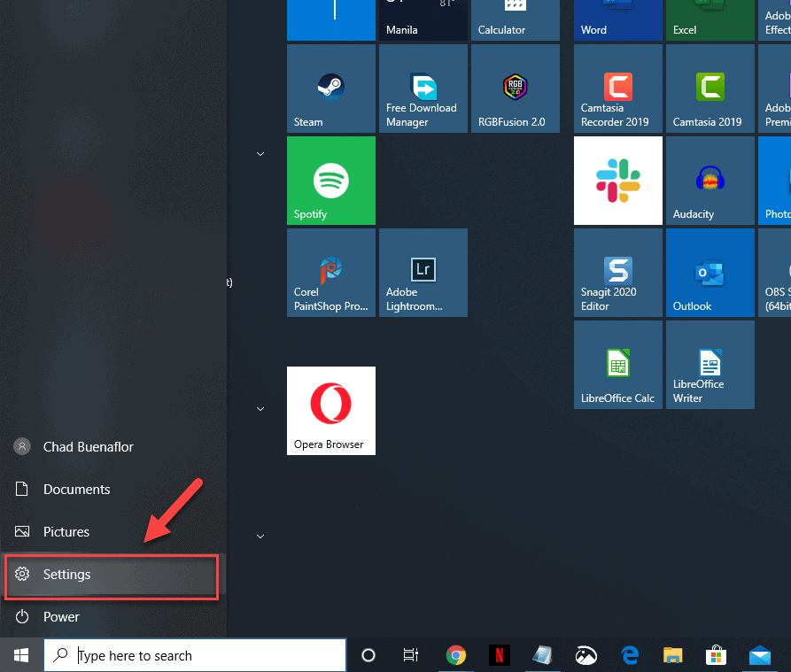Screen dimensions: 791x672
Task: Open Snagit 2020 Editor tile
Action: click(x=618, y=273)
